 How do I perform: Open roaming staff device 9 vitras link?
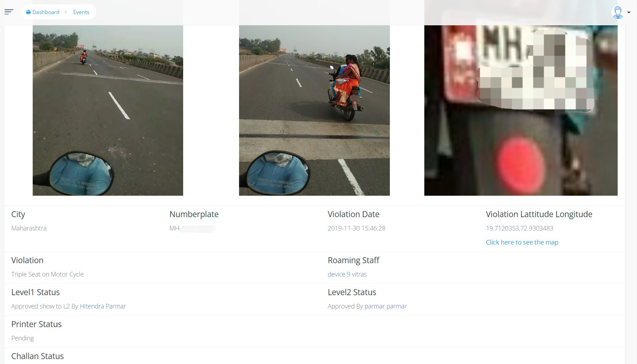pos(347,274)
